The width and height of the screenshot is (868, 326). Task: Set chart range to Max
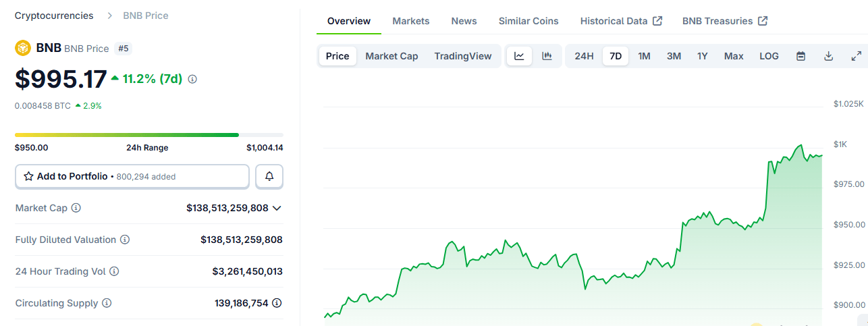(x=734, y=56)
